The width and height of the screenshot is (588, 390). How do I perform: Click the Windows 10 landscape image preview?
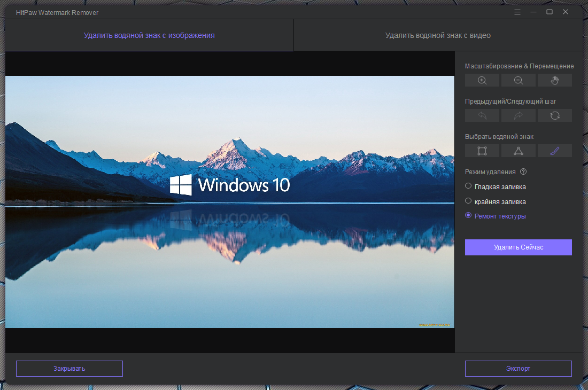point(230,202)
